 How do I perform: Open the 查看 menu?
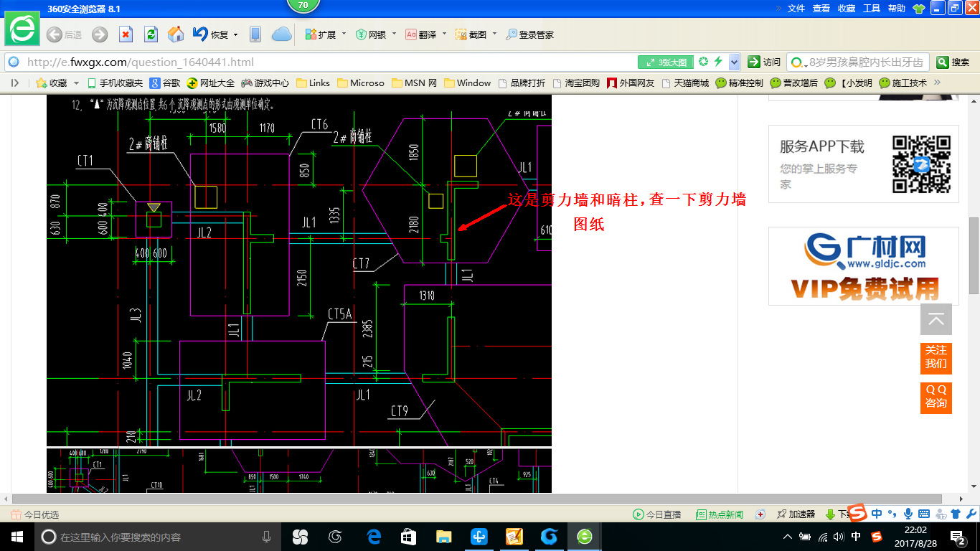coord(821,9)
